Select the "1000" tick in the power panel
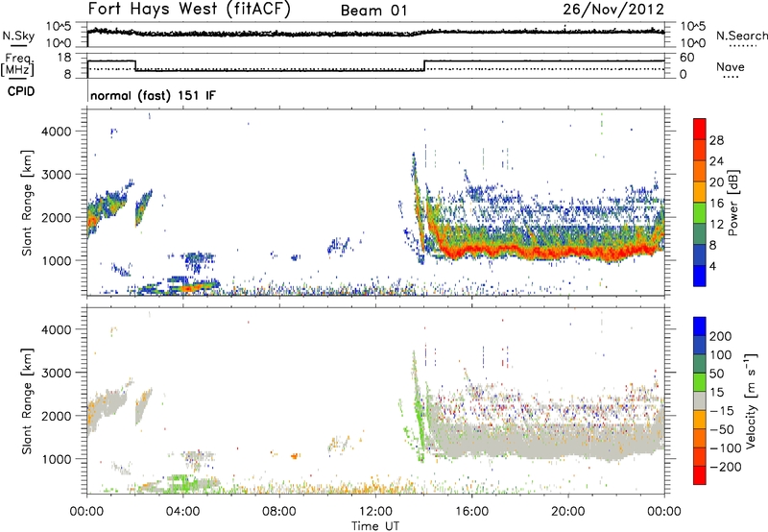This screenshot has height=532, width=768. [x=56, y=260]
